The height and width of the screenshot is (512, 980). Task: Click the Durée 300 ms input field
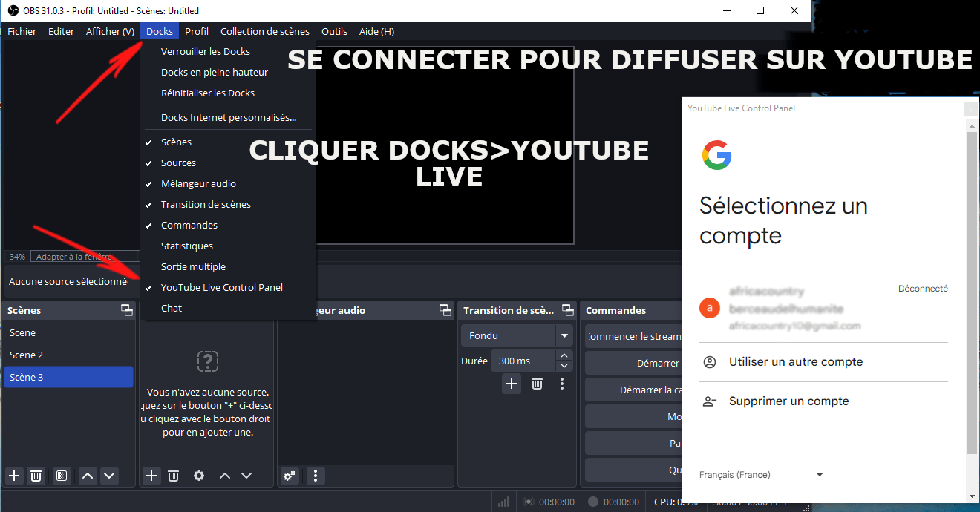(x=523, y=361)
